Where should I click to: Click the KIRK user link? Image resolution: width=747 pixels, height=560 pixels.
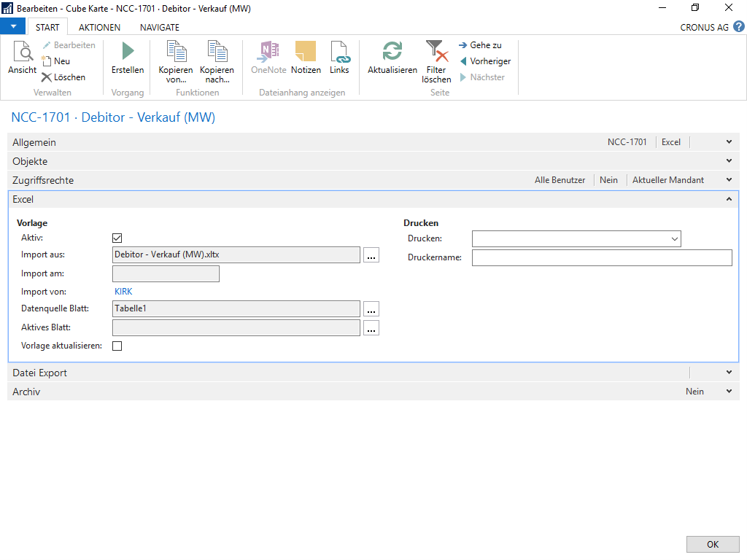tap(123, 292)
